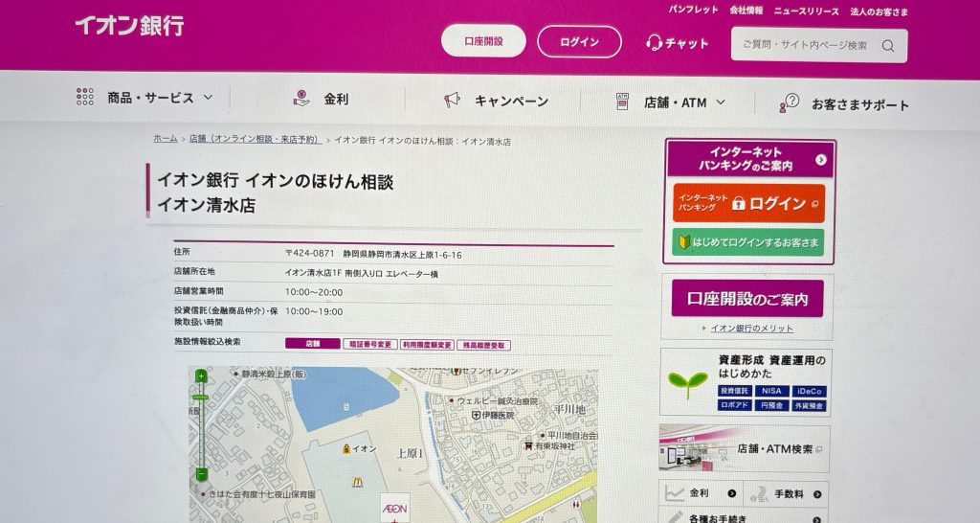Open the ニュースリリース top menu link
This screenshot has width=980, height=523.
806,11
